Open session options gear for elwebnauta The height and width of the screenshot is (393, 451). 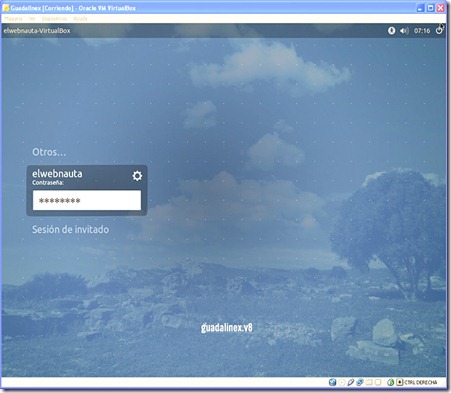[137, 176]
